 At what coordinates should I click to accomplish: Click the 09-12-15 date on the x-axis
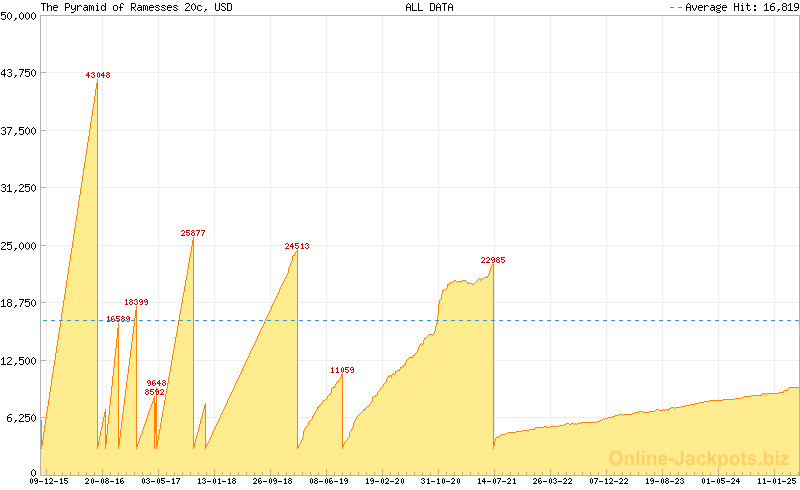[x=48, y=481]
